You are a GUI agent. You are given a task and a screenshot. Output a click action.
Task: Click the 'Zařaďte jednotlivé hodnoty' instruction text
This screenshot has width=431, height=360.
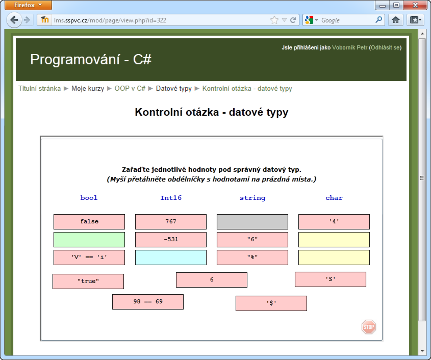211,170
